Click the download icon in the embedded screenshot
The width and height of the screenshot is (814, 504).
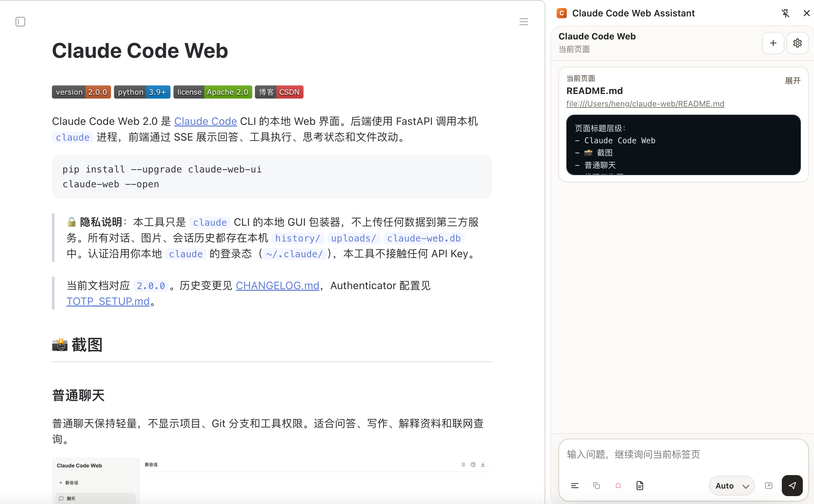click(483, 465)
